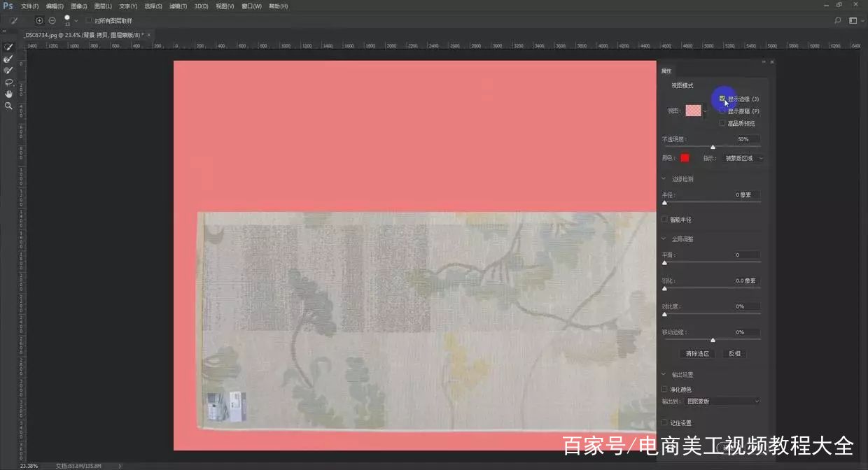Enable the '高品质预览' checkbox
The image size is (868, 470).
(x=722, y=123)
